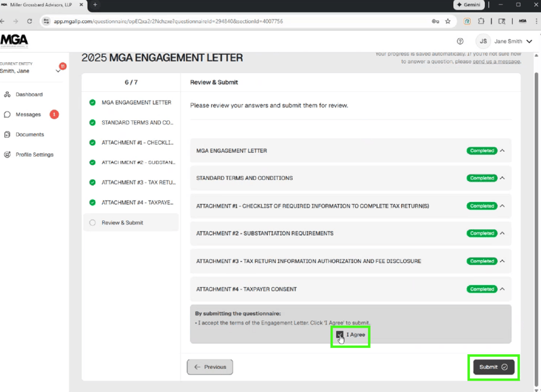Click green check next to MGA ENGAGEMENT LETTER step

pos(93,103)
